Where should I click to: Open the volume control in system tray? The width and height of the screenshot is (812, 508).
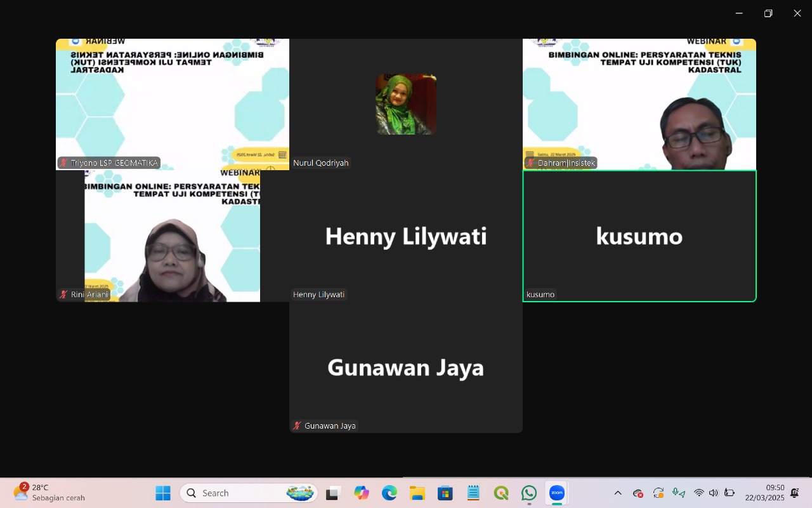pos(714,493)
